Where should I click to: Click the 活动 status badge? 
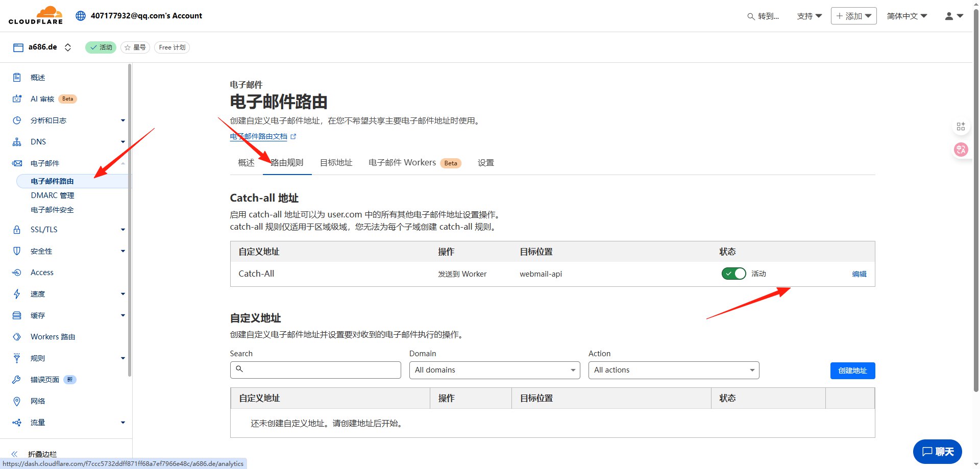point(101,47)
